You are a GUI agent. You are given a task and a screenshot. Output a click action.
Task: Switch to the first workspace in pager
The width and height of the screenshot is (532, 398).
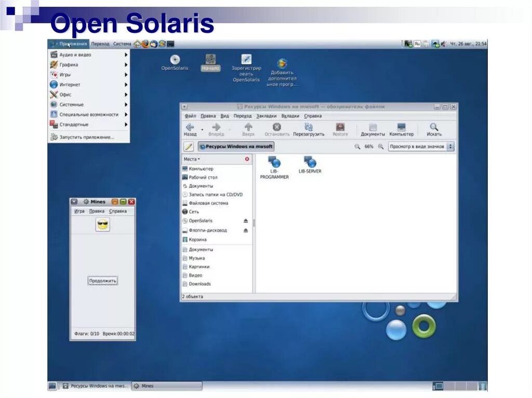437,386
